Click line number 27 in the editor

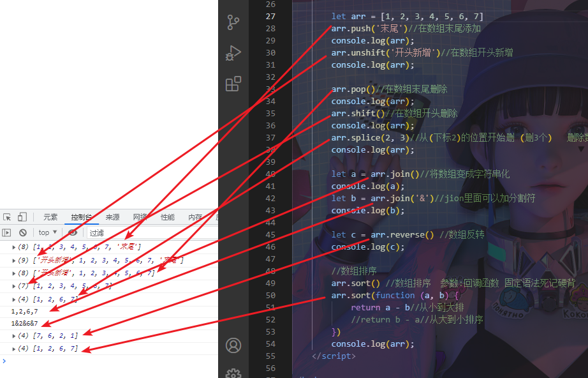pyautogui.click(x=270, y=16)
